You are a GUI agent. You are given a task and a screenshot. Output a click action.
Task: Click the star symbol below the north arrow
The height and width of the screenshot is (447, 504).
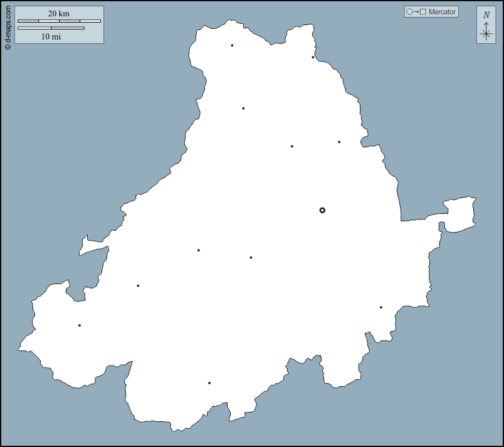click(486, 34)
